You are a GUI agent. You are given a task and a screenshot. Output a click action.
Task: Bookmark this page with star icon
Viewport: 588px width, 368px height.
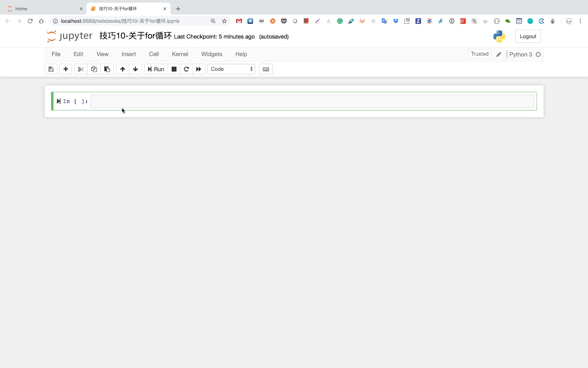224,21
